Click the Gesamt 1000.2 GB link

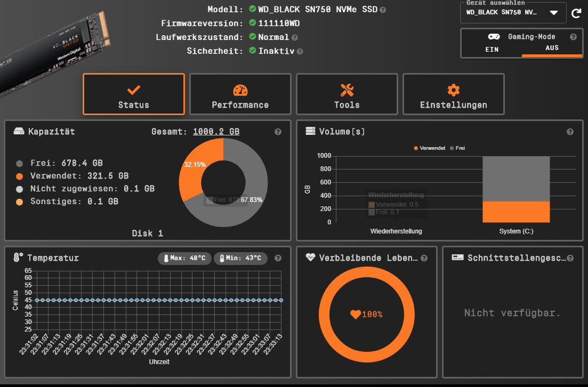coord(216,132)
